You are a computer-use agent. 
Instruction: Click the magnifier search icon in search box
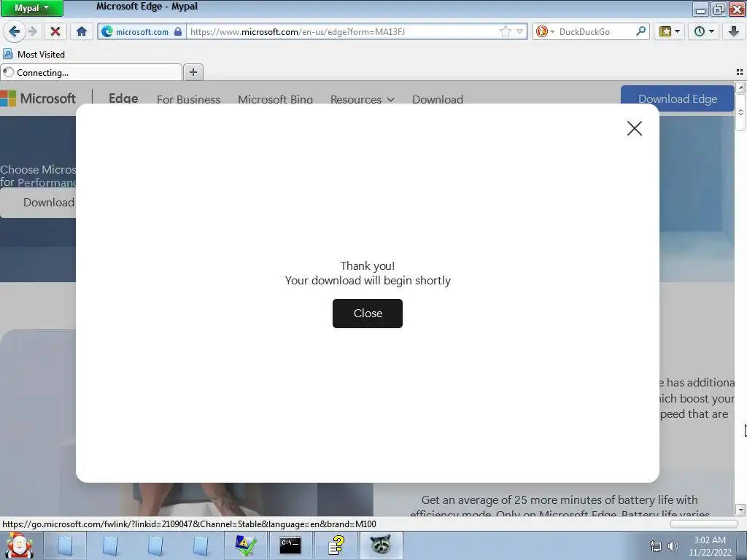pyautogui.click(x=640, y=31)
